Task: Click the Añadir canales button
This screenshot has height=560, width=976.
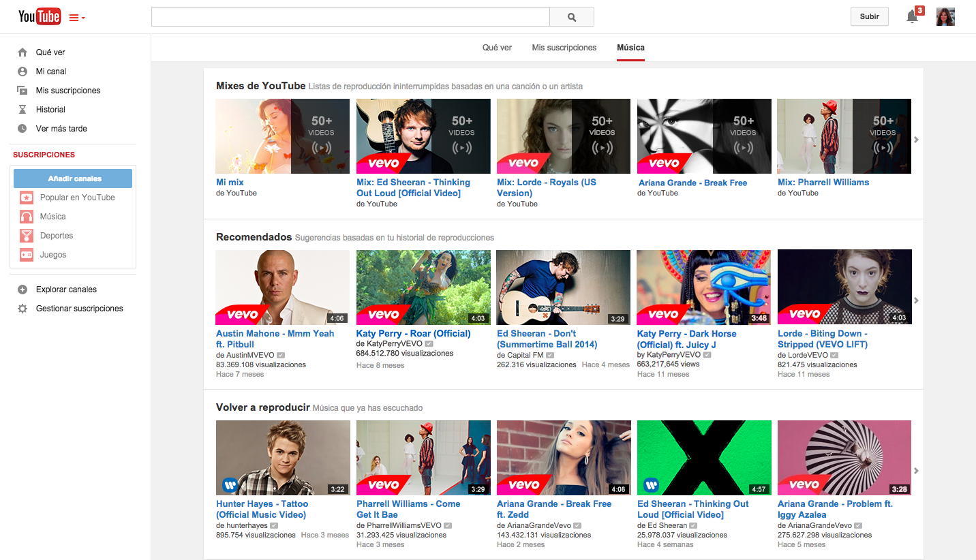Action: (x=73, y=178)
